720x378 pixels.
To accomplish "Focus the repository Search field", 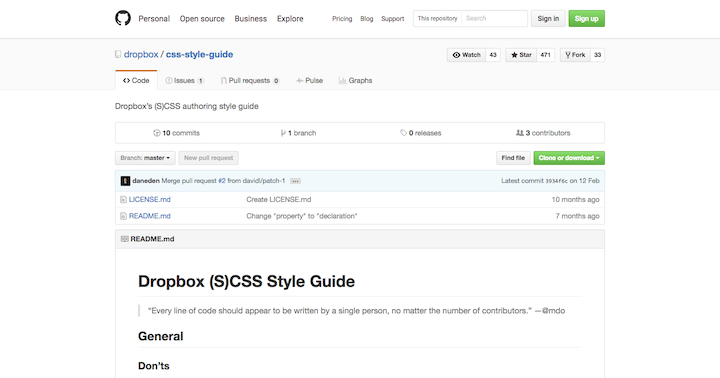I will (494, 18).
